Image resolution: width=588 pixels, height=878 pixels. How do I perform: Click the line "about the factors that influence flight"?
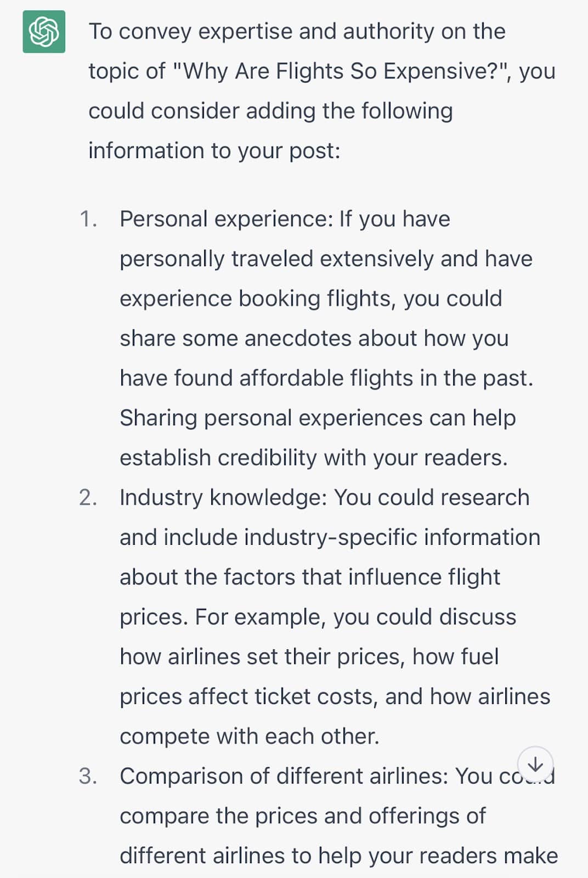pos(310,577)
